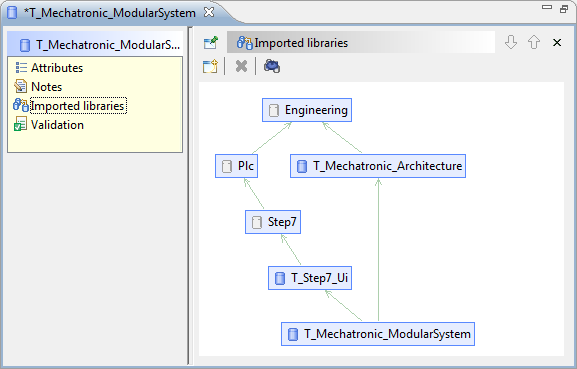Click the delete X toolbar icon
Image resolution: width=577 pixels, height=369 pixels.
coord(241,66)
